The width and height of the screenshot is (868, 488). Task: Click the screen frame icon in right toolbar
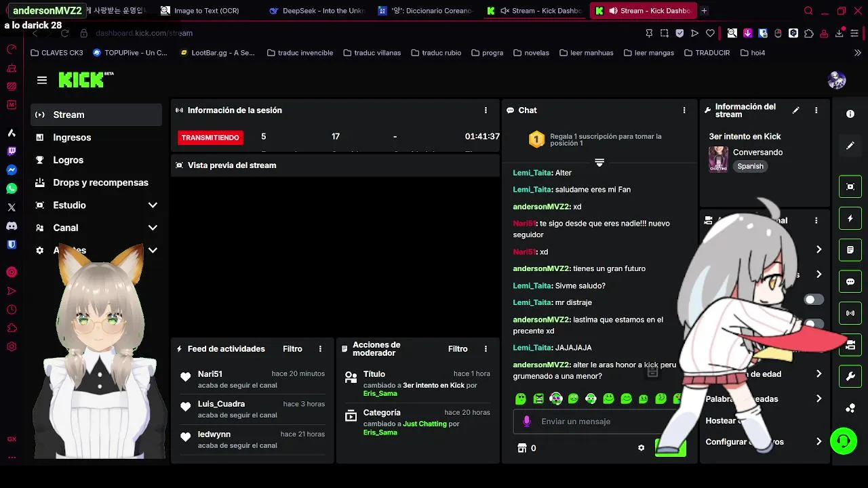pyautogui.click(x=850, y=186)
